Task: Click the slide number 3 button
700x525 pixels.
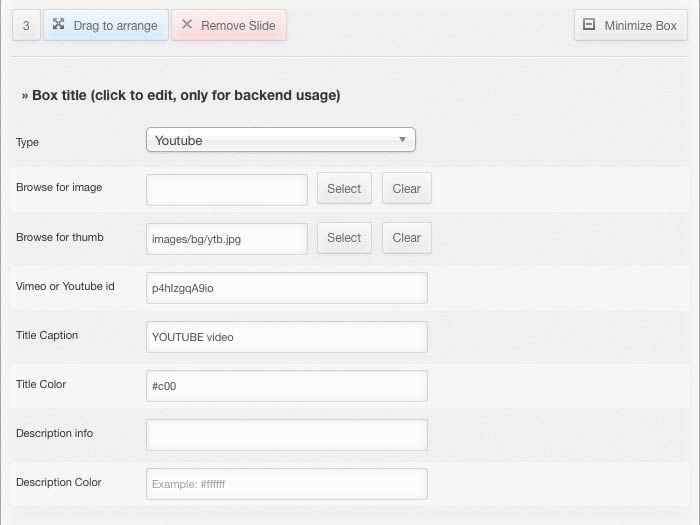Action: (x=26, y=25)
